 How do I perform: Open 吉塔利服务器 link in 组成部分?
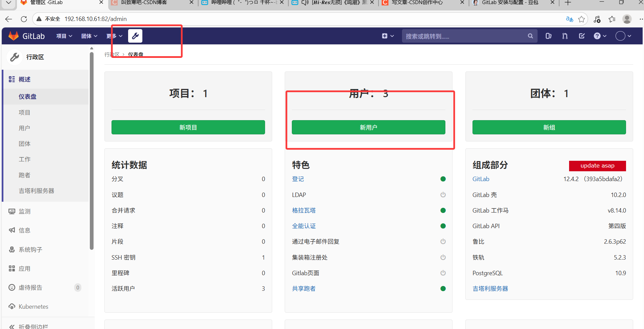(490, 289)
